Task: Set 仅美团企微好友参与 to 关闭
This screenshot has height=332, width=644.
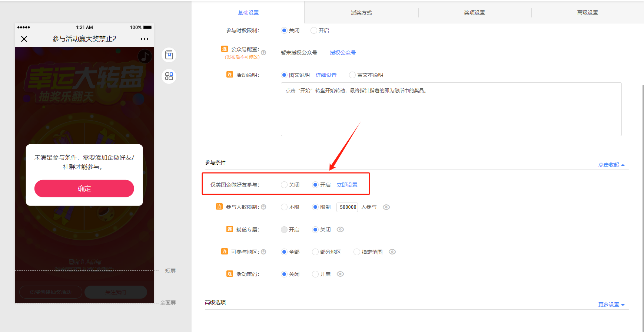Action: tap(284, 185)
